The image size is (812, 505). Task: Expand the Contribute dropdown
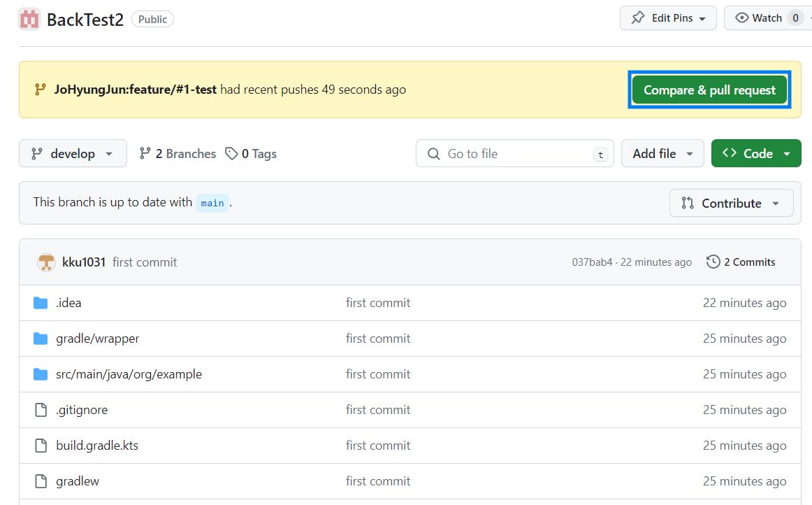coord(731,203)
